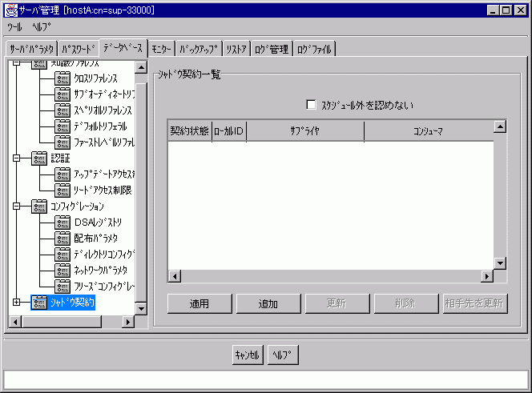This screenshot has width=532, height=393.
Task: Click the フリーズコンフィグレーション node icon
Action: [62, 287]
